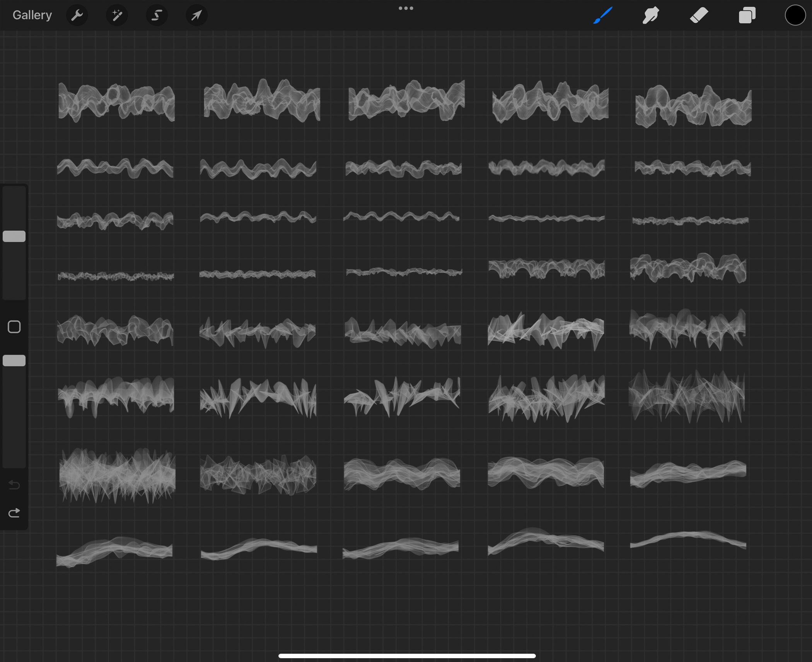Select the Selection tool
This screenshot has height=662, width=812.
[x=157, y=15]
